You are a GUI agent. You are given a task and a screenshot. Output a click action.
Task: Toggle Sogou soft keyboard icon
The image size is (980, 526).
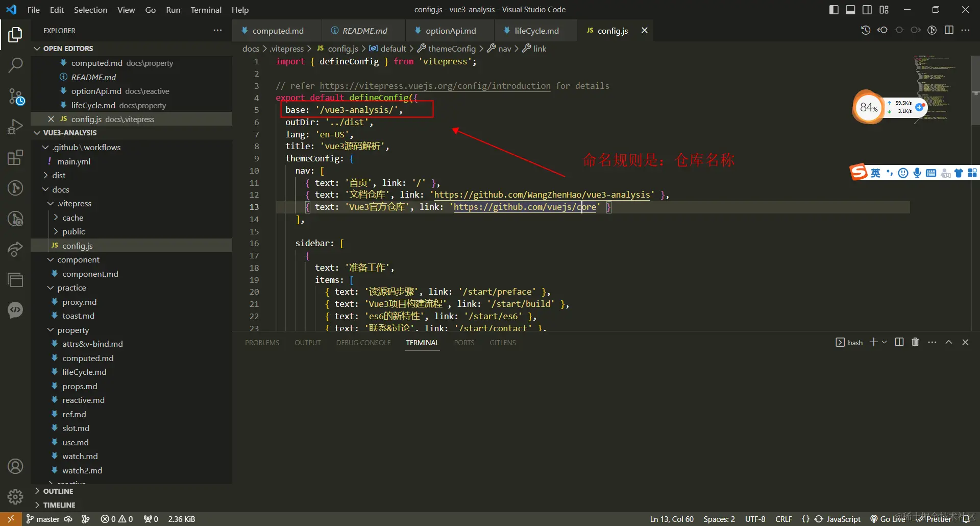coord(931,173)
